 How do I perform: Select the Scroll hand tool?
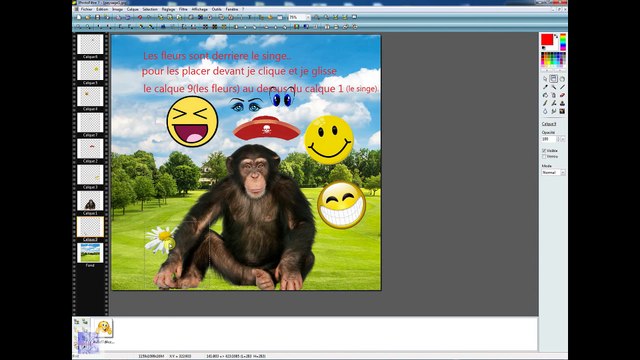point(562,79)
